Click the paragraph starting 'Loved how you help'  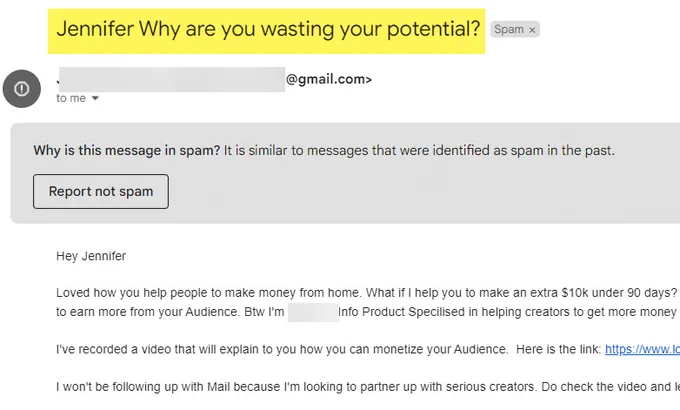pos(368,302)
